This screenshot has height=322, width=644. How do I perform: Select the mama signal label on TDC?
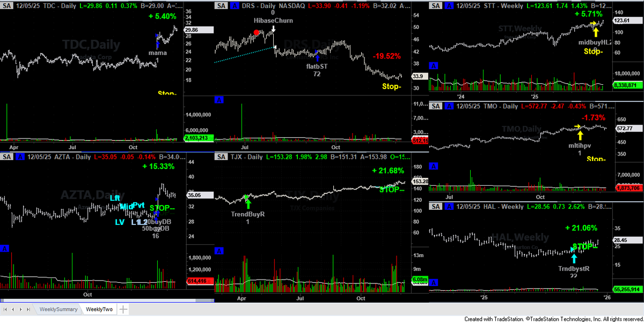(x=158, y=53)
